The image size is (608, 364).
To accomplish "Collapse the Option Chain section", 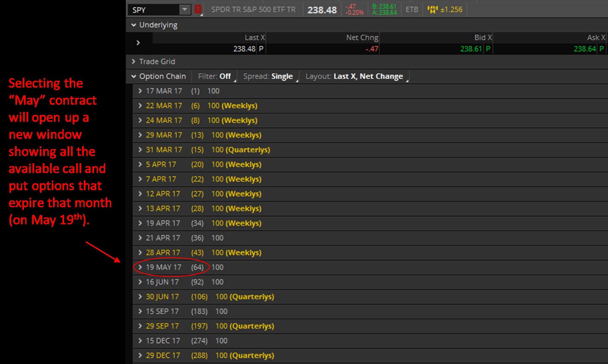I will (x=134, y=76).
